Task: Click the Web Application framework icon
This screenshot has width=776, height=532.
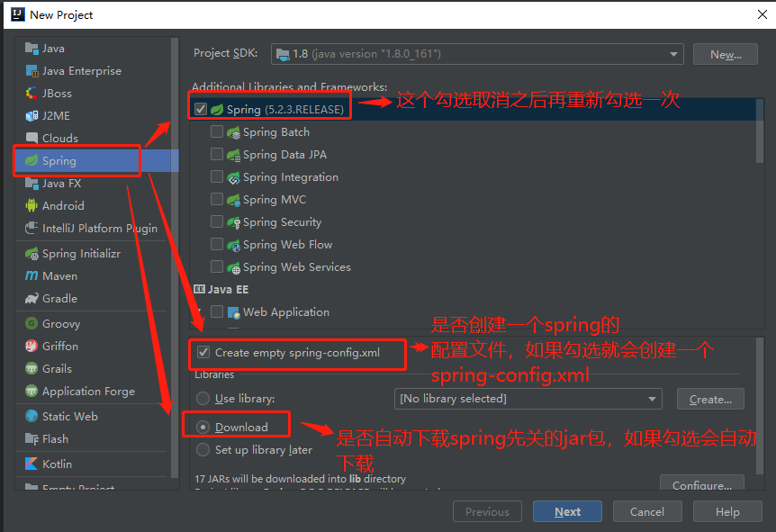Action: click(233, 312)
